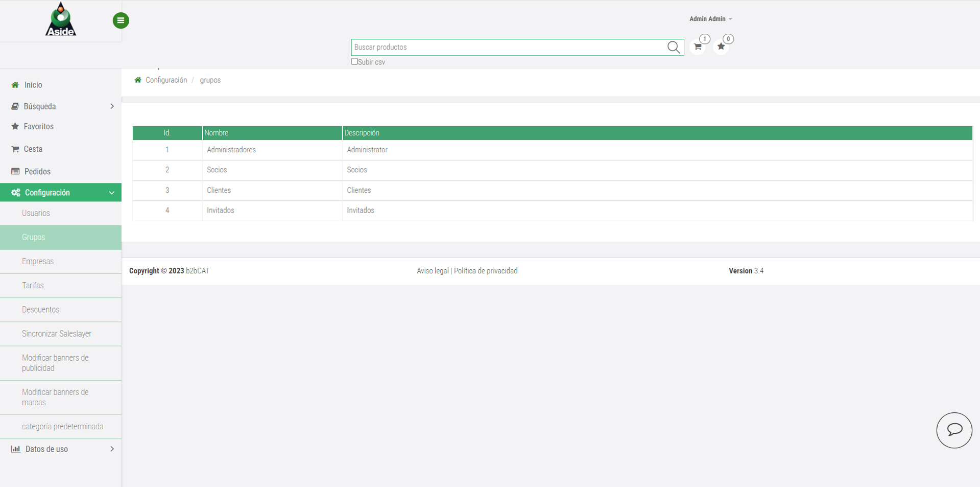Open the Admin Admin user dropdown

(x=710, y=19)
